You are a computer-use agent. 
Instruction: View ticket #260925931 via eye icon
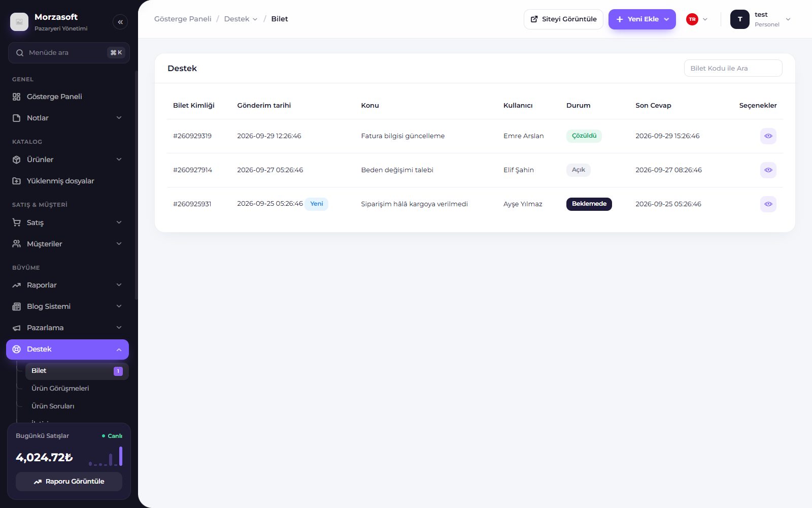coord(768,204)
